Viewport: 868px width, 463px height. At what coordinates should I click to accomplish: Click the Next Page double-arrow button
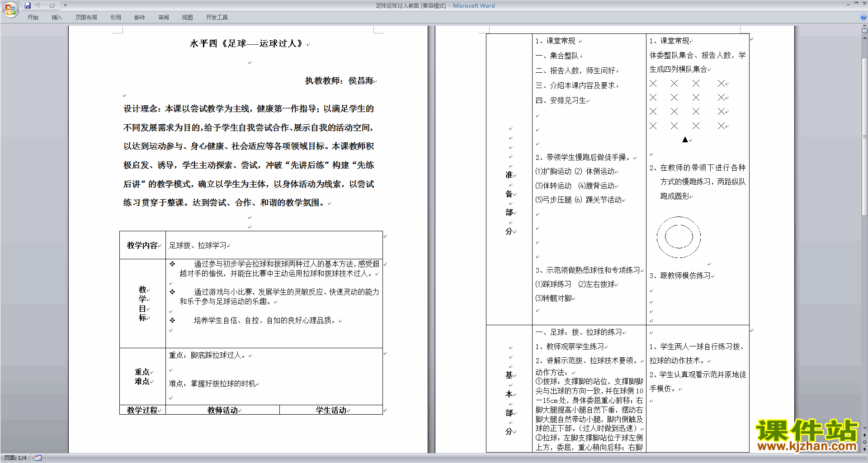(864, 449)
